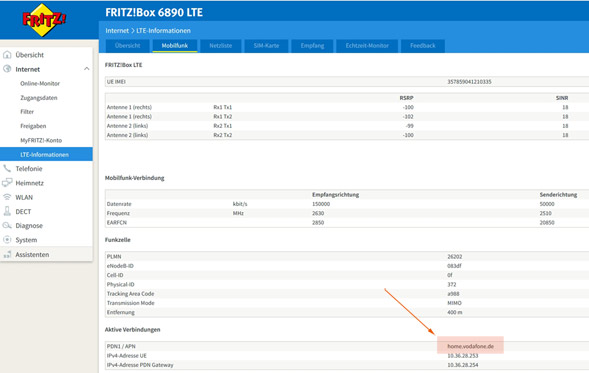Click the Internet globe icon
The height and width of the screenshot is (373, 589).
coord(7,69)
